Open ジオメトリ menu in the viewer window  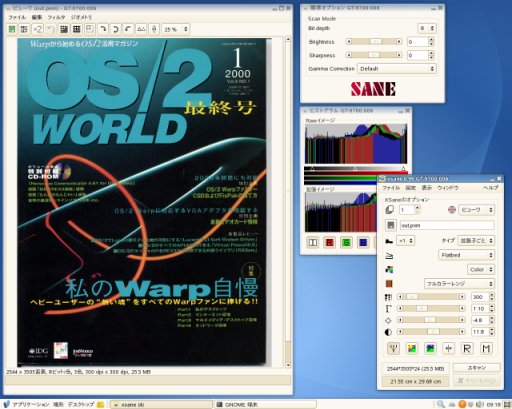click(81, 17)
